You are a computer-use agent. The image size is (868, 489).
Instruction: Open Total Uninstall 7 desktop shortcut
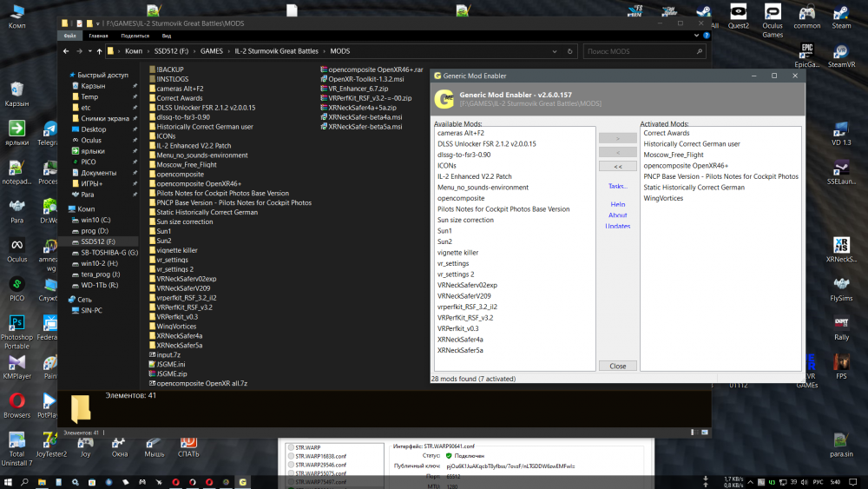tap(16, 443)
